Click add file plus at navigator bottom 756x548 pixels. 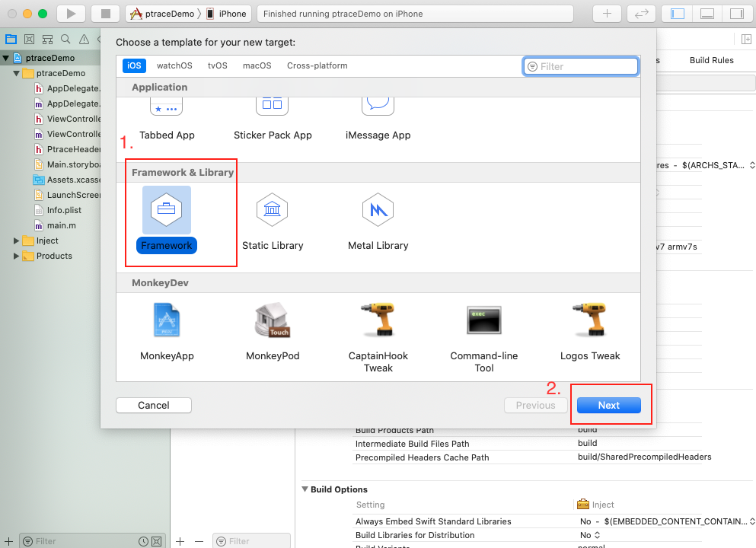[8, 541]
